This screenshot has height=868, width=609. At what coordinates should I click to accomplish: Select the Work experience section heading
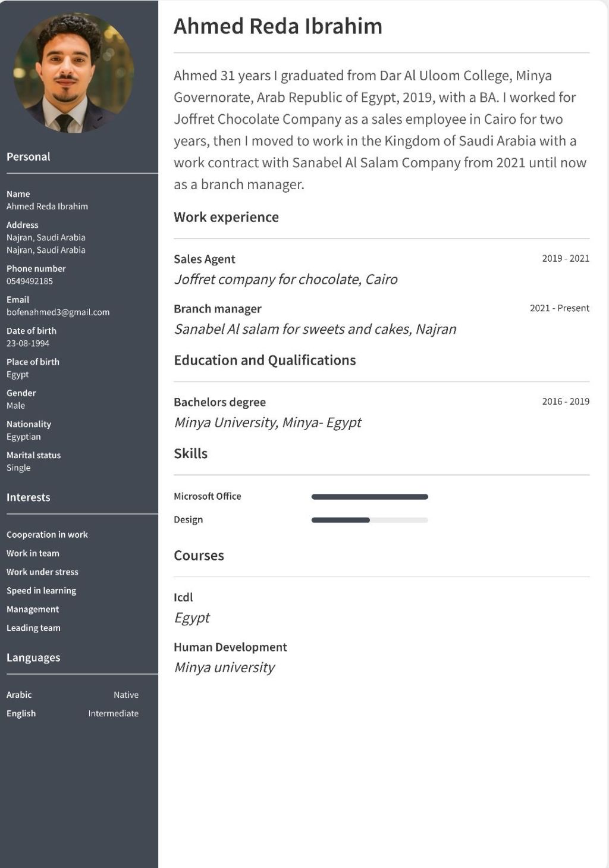226,217
